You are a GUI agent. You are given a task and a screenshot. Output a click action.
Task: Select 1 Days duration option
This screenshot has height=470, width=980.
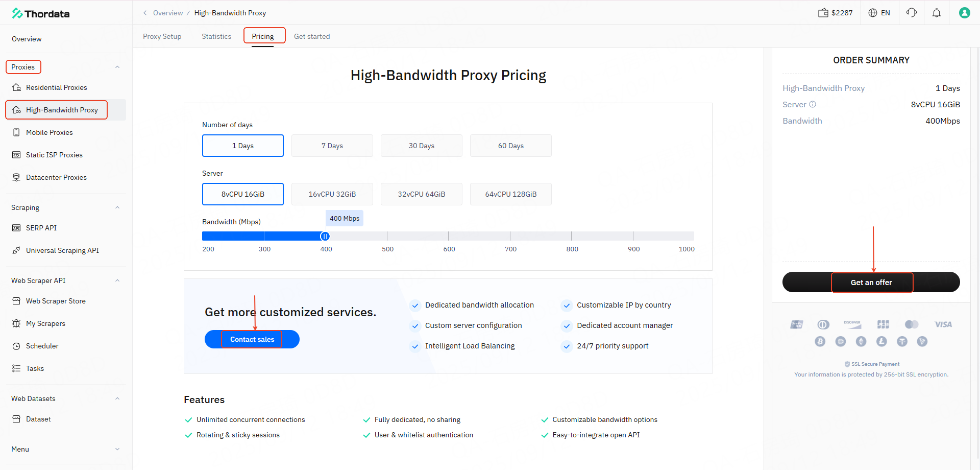pyautogui.click(x=243, y=146)
